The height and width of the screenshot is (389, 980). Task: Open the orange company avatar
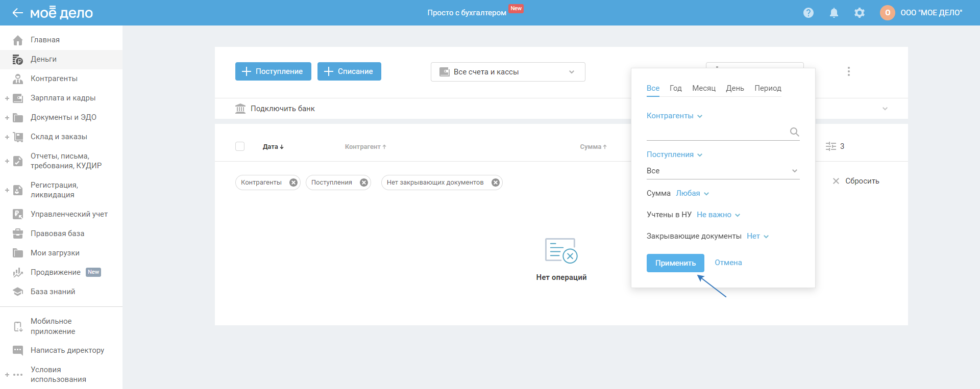[x=888, y=13]
